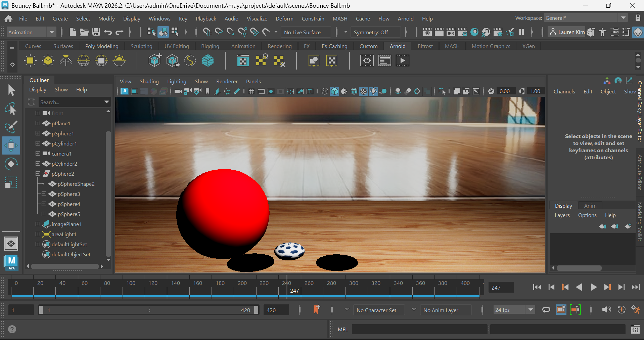Screen dimensions: 644x340
Task: Toggle the loop playback button
Action: [546, 310]
